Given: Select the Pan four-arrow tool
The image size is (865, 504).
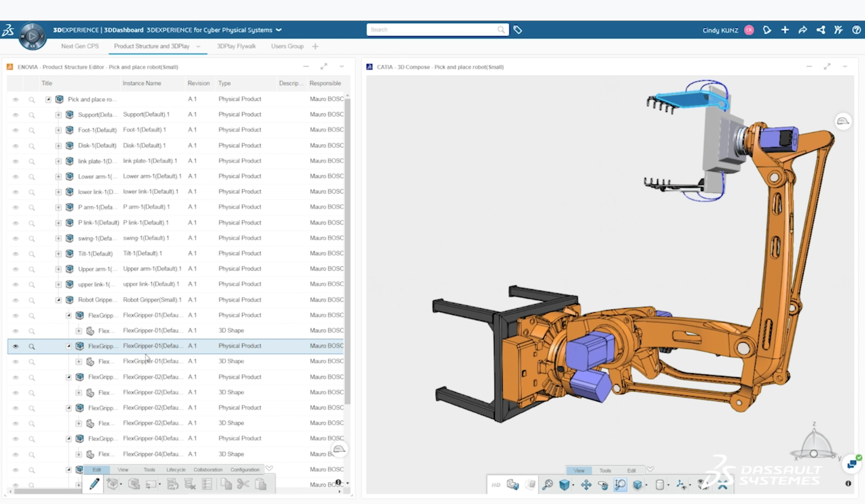Looking at the screenshot, I should click(x=586, y=485).
